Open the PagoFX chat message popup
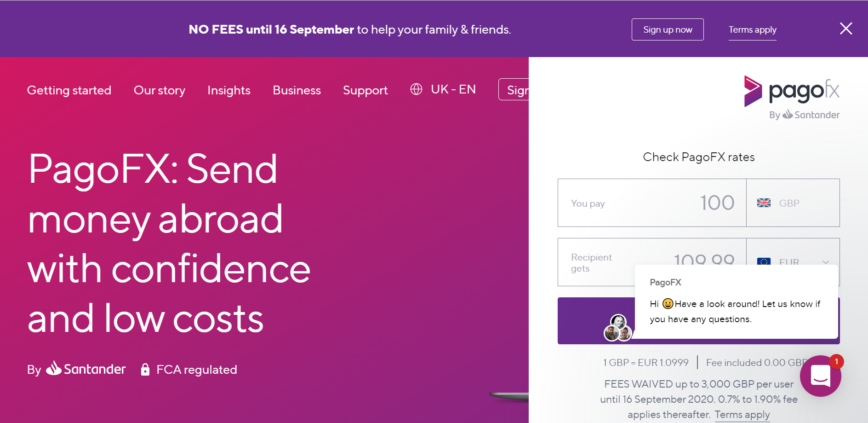The width and height of the screenshot is (868, 423). [736, 302]
